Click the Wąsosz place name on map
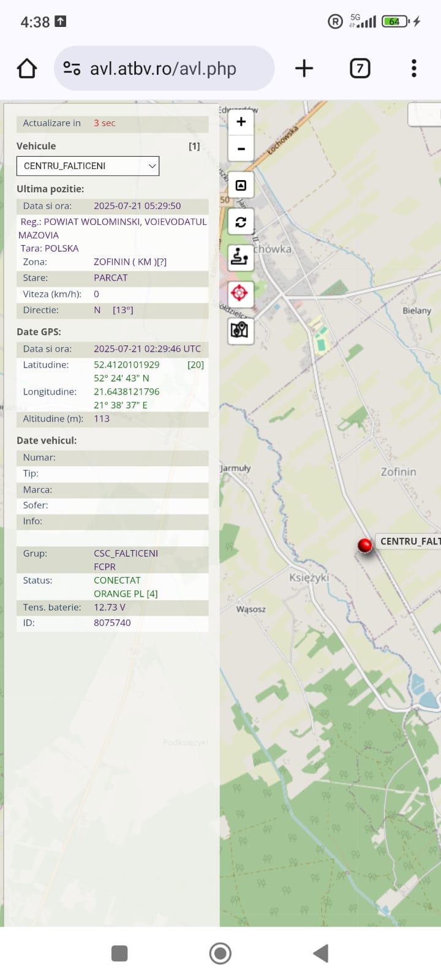Viewport: 441px width, 980px height. [251, 609]
